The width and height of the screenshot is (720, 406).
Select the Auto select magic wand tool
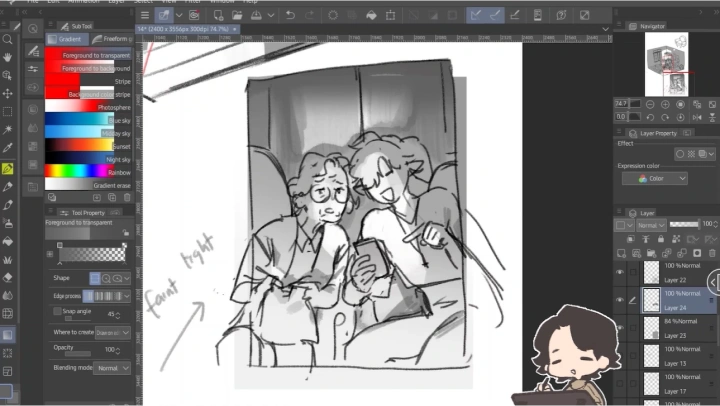pyautogui.click(x=7, y=130)
